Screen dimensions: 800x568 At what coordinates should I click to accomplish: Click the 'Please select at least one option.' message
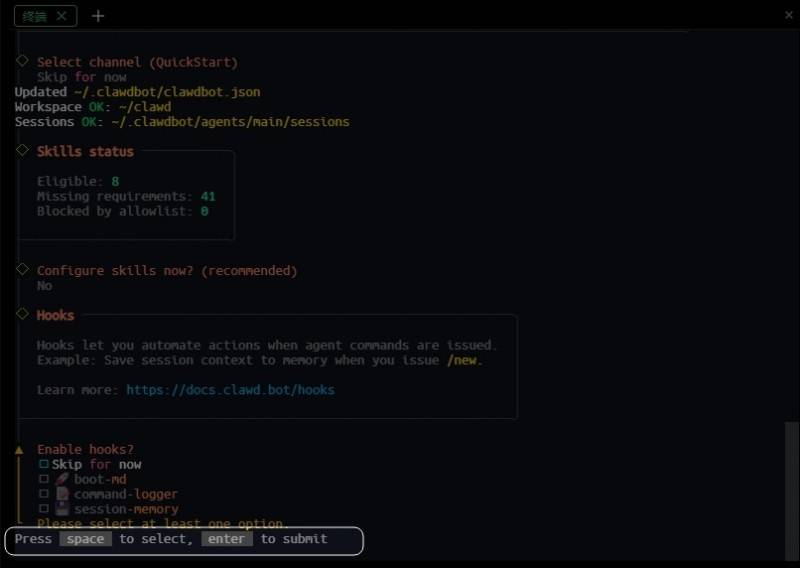coord(163,524)
